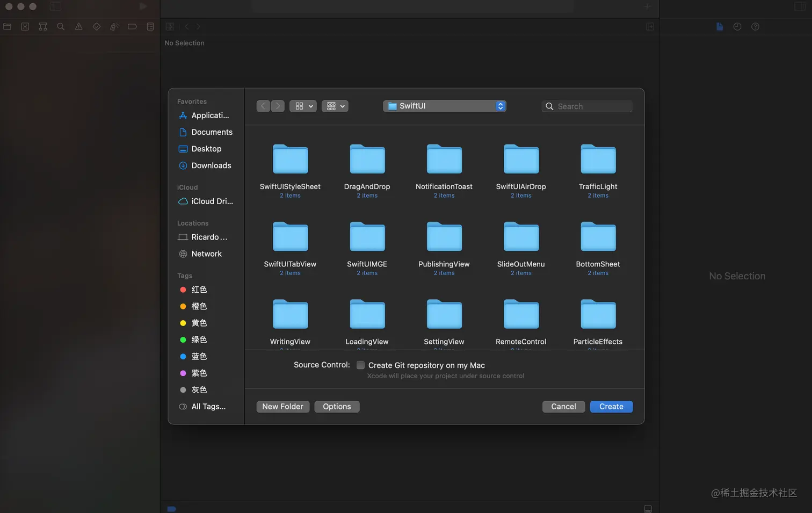812x513 pixels.
Task: Open the group-by options dropdown
Action: [335, 106]
